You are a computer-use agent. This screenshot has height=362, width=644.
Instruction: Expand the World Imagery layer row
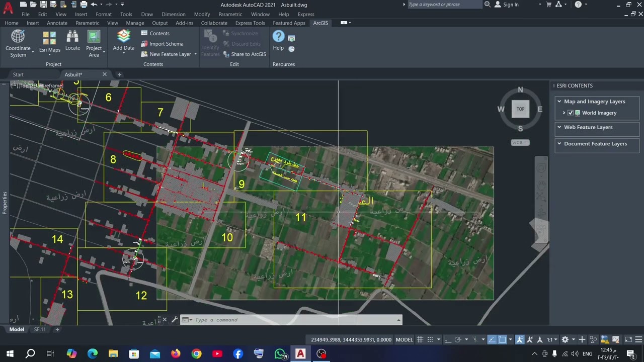pyautogui.click(x=564, y=113)
